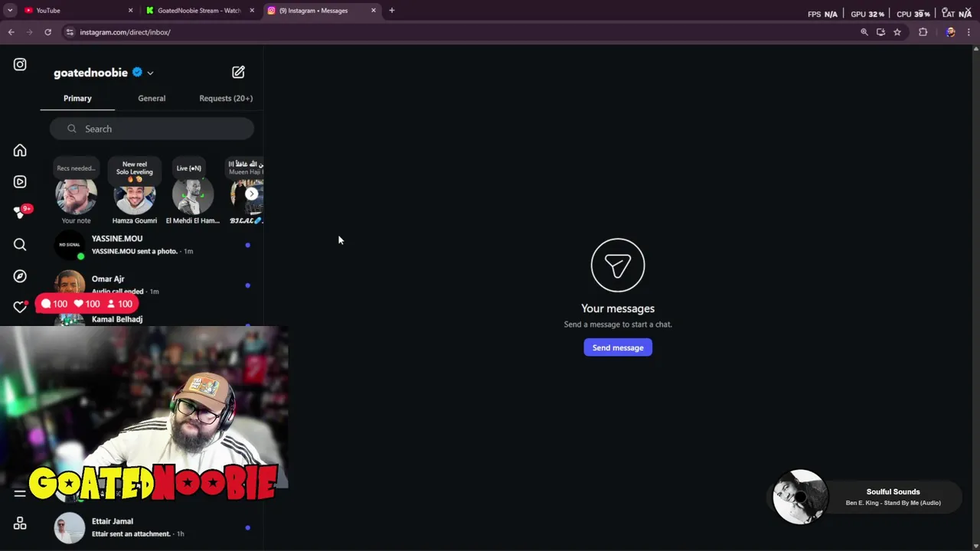
Task: Click the install app icon in address bar
Action: pyautogui.click(x=880, y=32)
